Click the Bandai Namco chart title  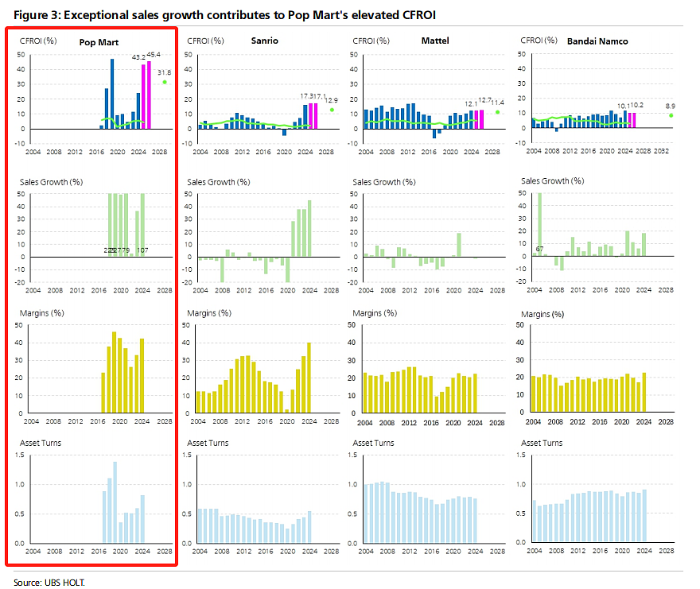[597, 41]
